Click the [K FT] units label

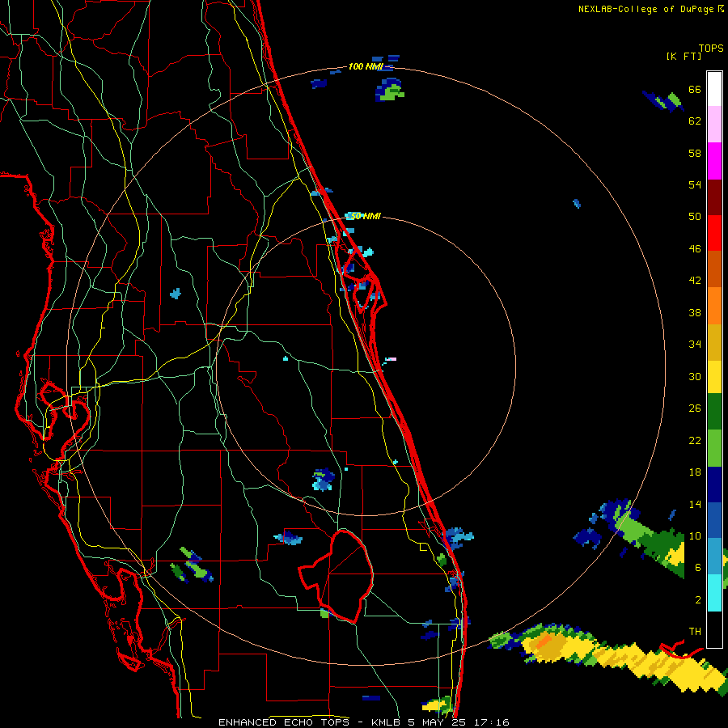(684, 57)
